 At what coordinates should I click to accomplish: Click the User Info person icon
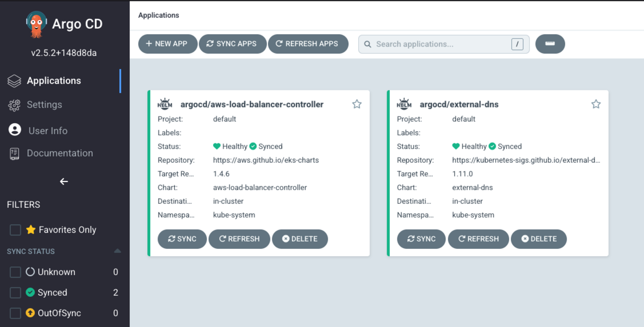tap(13, 130)
